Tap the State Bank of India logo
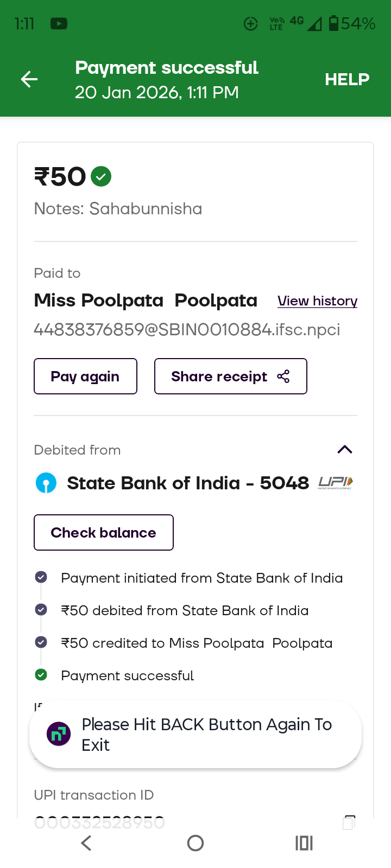Viewport: 391px width, 868px height. click(46, 483)
